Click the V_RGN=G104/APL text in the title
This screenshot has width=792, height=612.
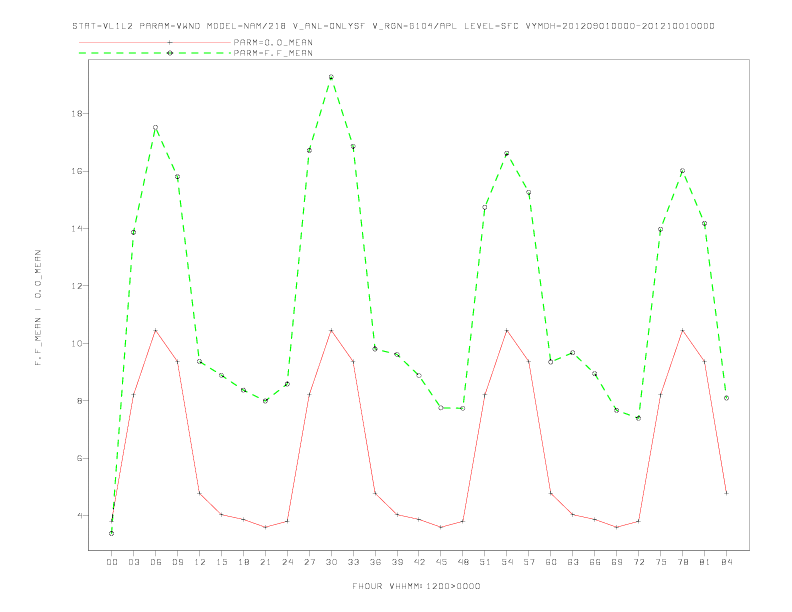click(x=415, y=26)
